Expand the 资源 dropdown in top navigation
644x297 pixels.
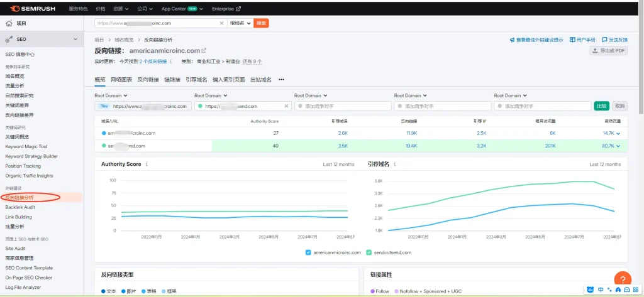tap(121, 9)
